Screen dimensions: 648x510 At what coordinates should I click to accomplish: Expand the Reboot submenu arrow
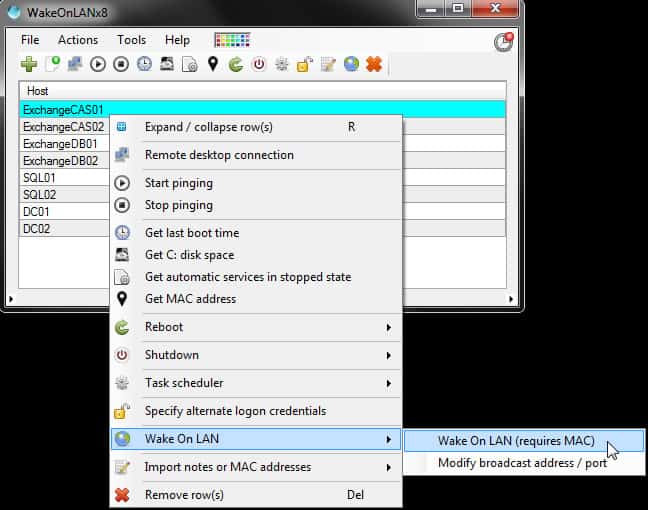[388, 327]
